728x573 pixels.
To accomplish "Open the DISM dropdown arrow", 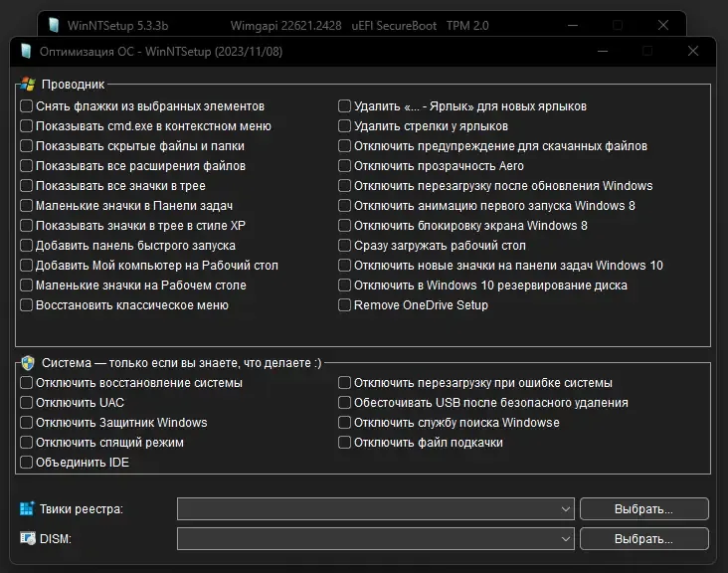I will pos(566,538).
